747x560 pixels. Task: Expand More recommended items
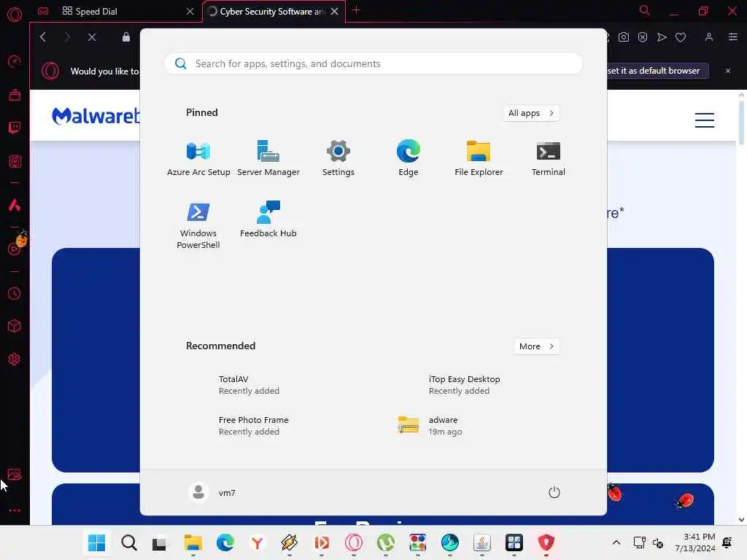[536, 346]
